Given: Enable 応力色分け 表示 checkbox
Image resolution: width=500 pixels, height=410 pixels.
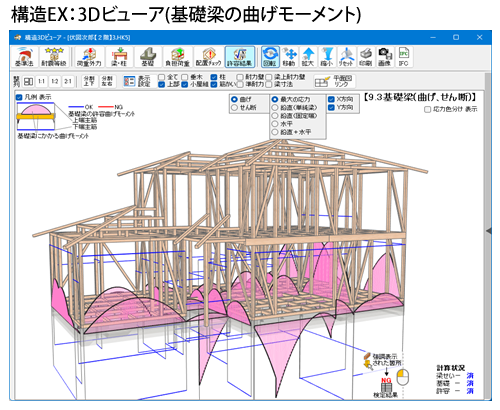Looking at the screenshot, I should coord(427,109).
